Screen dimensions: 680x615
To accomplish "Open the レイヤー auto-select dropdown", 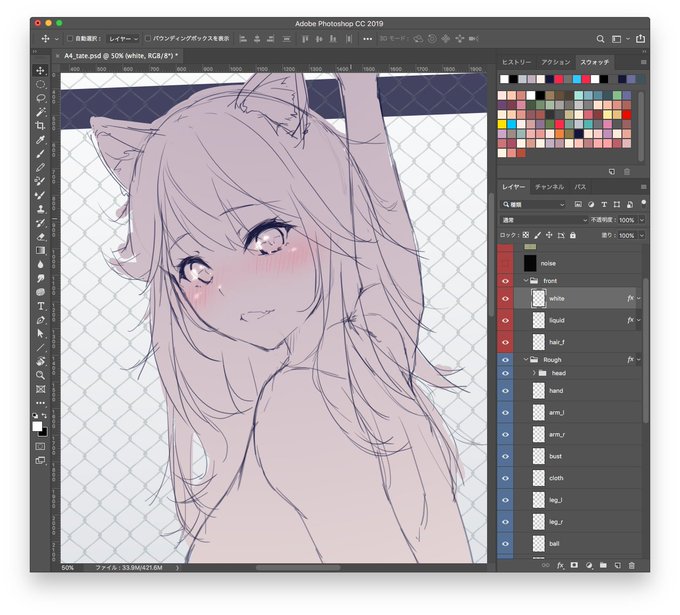I will [123, 39].
